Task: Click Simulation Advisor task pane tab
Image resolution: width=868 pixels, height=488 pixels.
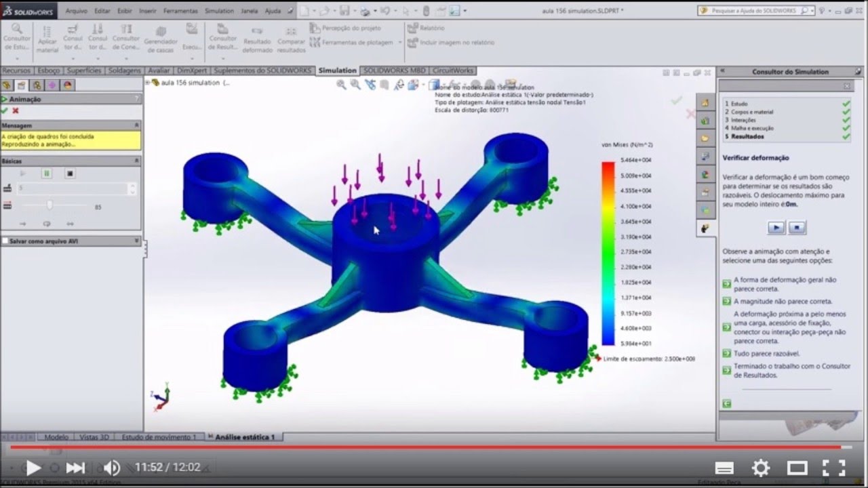Action: 705,228
